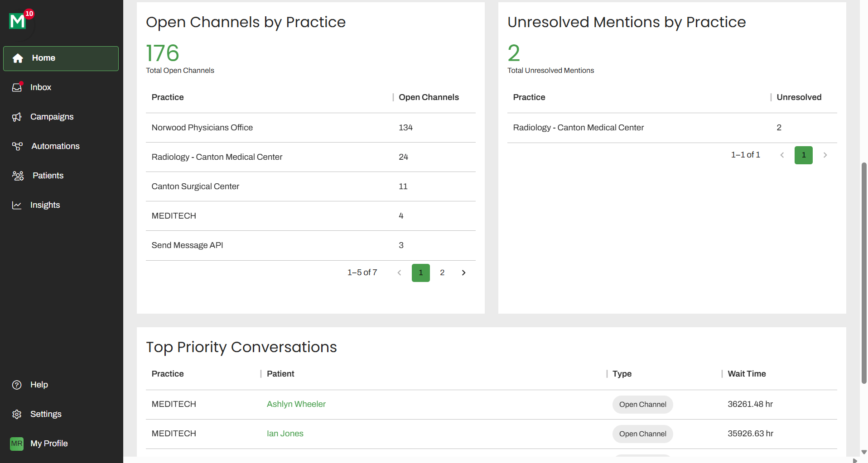Select the Canton Surgical Center row
Image resolution: width=868 pixels, height=463 pixels.
(x=311, y=186)
